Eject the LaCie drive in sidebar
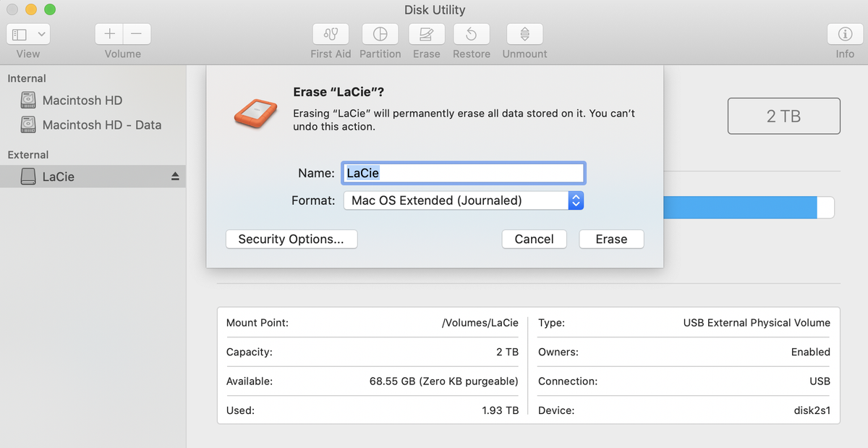This screenshot has height=448, width=868. [175, 177]
